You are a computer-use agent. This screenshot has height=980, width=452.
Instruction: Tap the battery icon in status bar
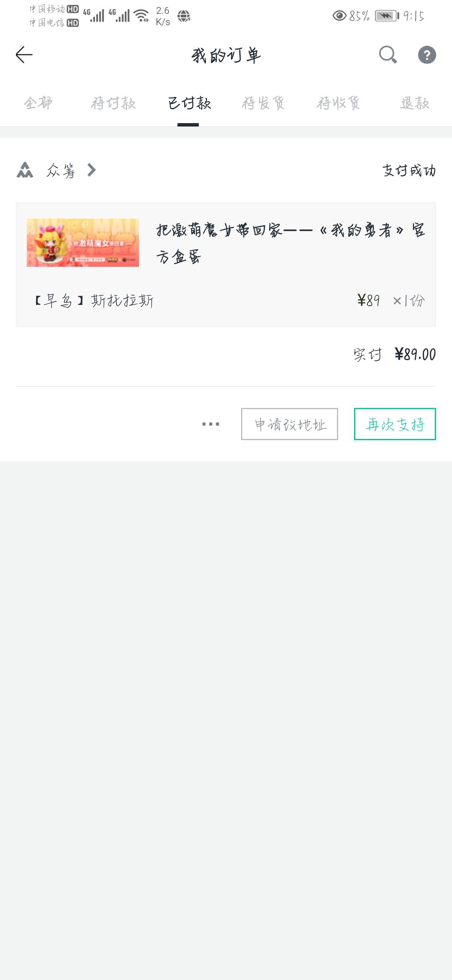[387, 16]
